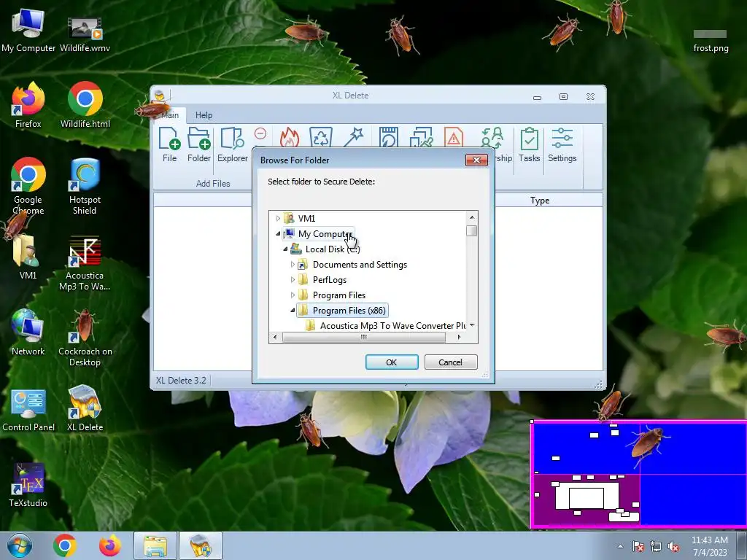The height and width of the screenshot is (560, 747).
Task: Click the disk wipe icon in toolbar
Action: click(x=388, y=137)
